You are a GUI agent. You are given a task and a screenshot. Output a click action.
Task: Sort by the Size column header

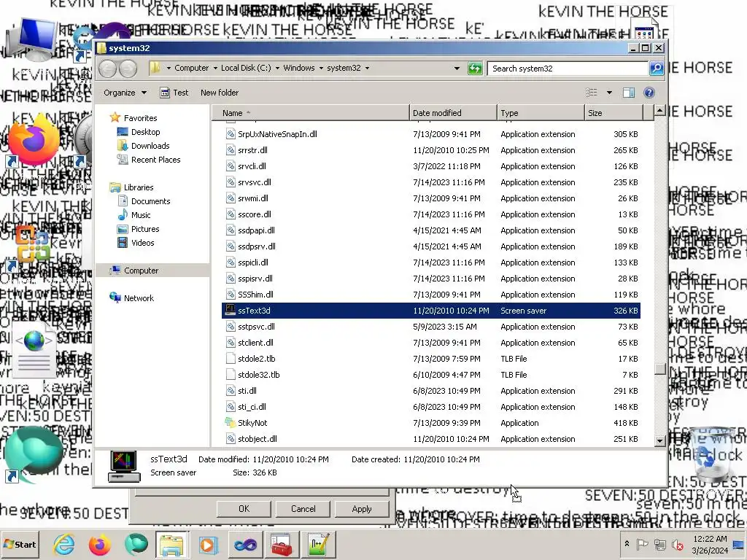pyautogui.click(x=614, y=113)
